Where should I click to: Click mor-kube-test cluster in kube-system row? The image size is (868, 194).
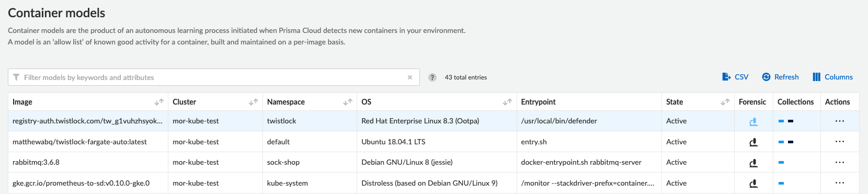196,183
